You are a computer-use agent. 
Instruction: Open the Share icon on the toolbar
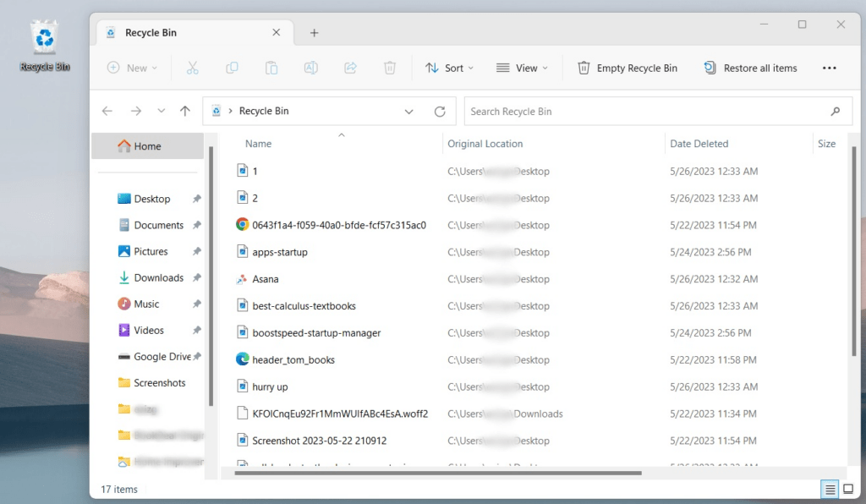[350, 68]
